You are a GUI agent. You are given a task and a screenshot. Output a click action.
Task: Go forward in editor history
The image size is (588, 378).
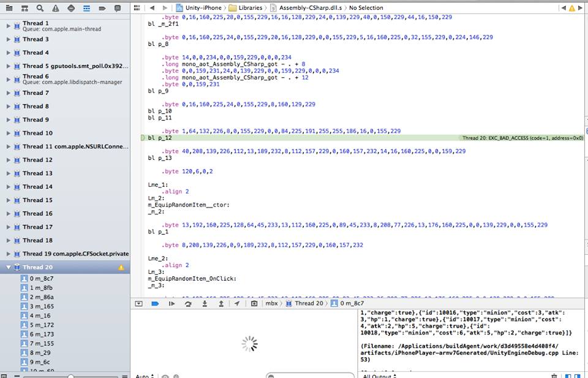[x=165, y=7]
